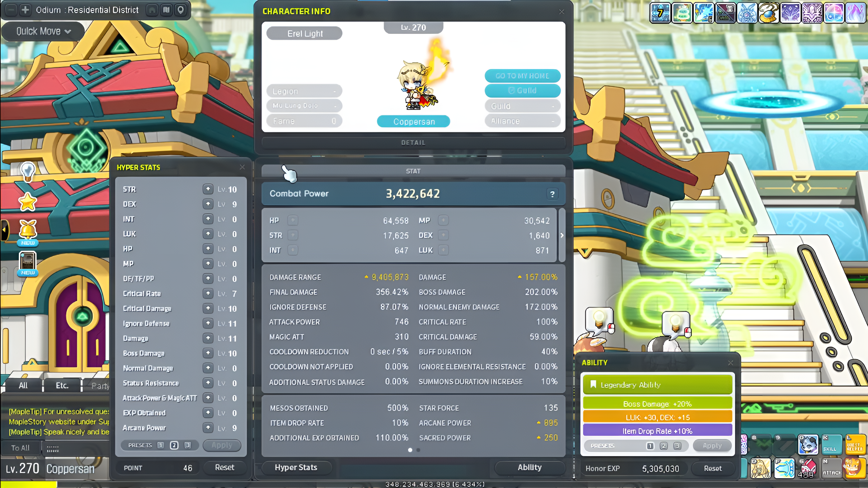The height and width of the screenshot is (488, 868).
Task: Open the To All chat target selector
Action: [x=20, y=448]
